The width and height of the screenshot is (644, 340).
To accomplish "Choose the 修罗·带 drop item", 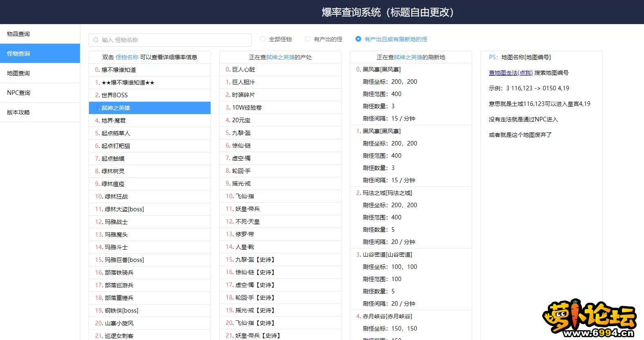I will pyautogui.click(x=280, y=234).
